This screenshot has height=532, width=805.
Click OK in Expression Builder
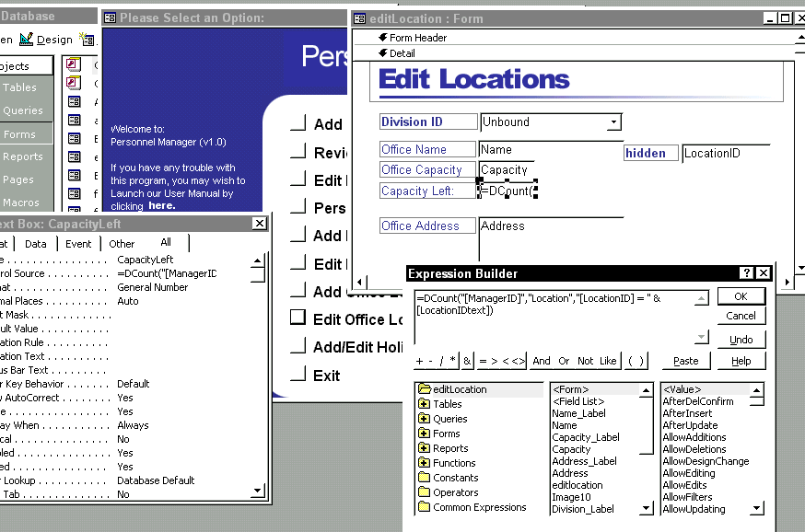741,296
